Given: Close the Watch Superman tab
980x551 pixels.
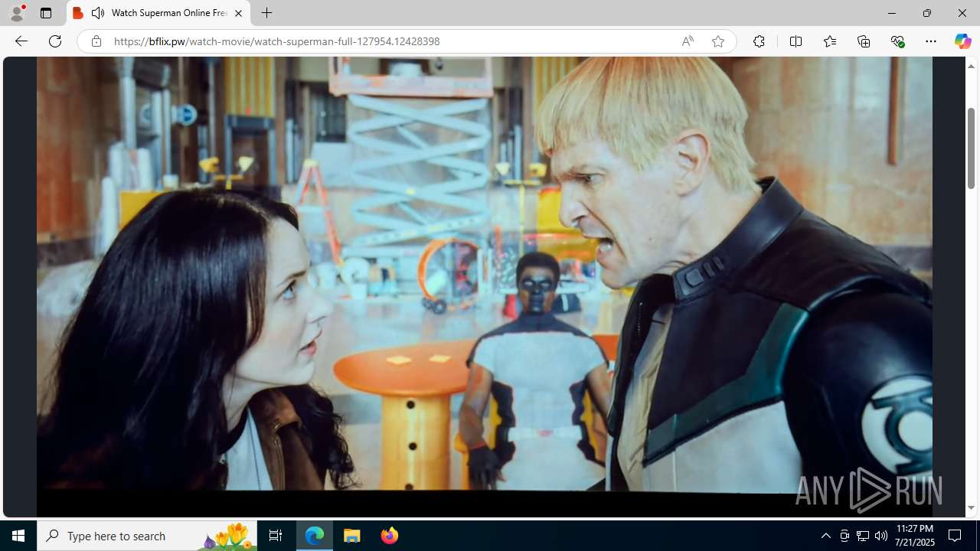Looking at the screenshot, I should pyautogui.click(x=238, y=13).
